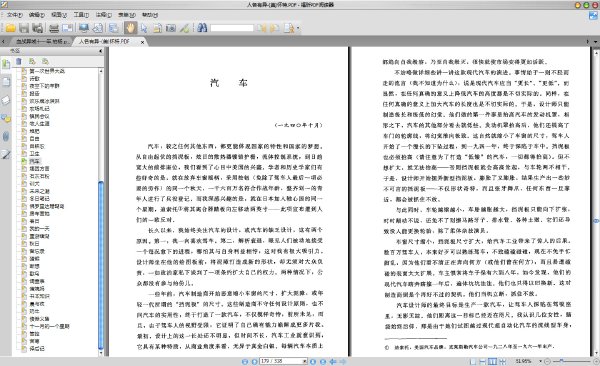Select the 卫生 bookmark
Image resolution: width=600 pixels, height=366 pixels.
point(34,154)
